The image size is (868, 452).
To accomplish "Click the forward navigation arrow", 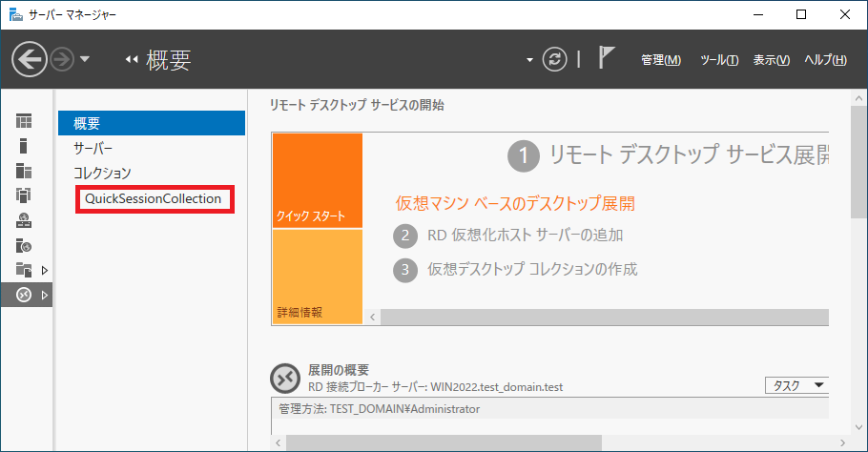I will pos(62,59).
